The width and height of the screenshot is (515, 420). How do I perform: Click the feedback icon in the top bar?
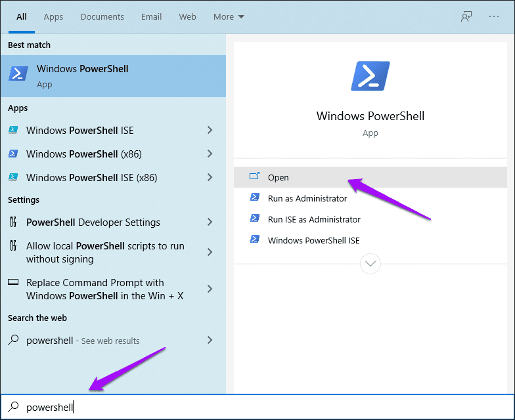pos(466,17)
